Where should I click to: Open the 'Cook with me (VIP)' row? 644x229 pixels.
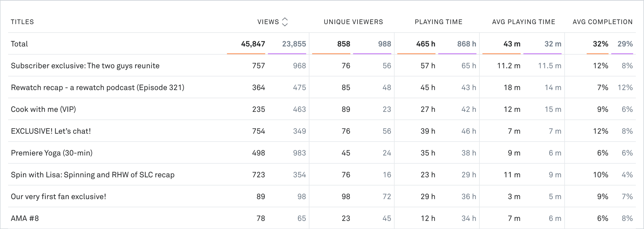tap(43, 109)
